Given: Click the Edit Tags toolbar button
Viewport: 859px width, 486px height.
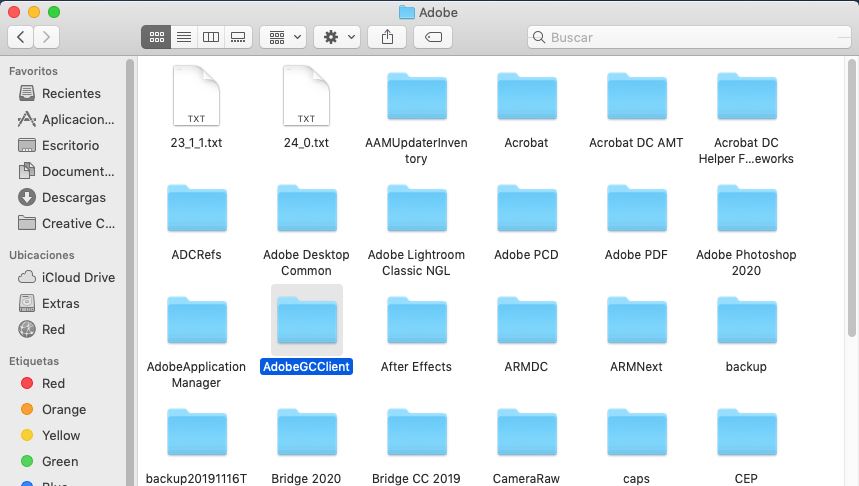Looking at the screenshot, I should pos(432,37).
